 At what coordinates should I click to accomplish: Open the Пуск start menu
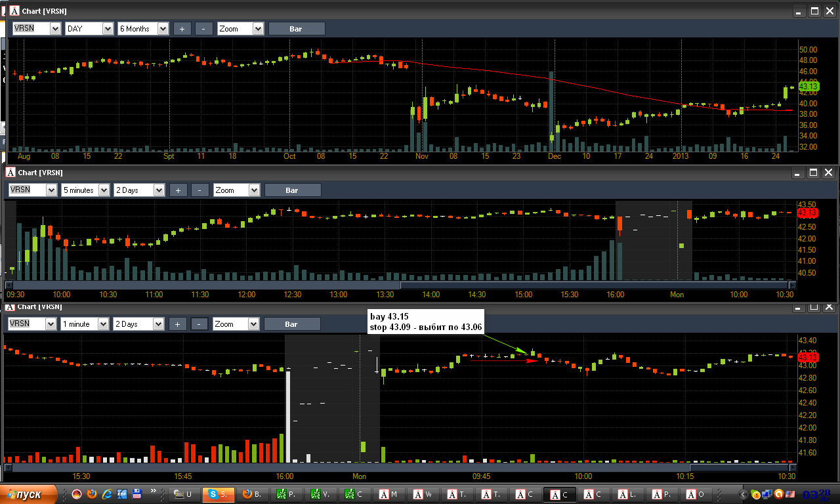coord(28,494)
